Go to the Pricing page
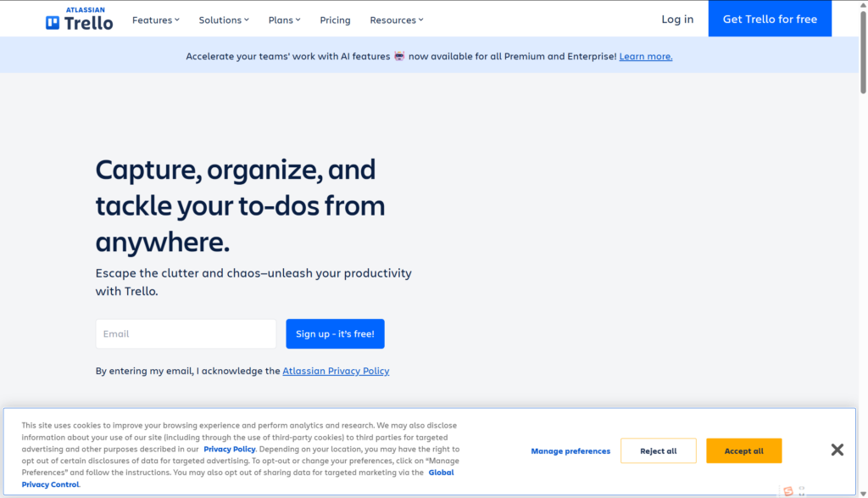The image size is (868, 498). tap(335, 20)
